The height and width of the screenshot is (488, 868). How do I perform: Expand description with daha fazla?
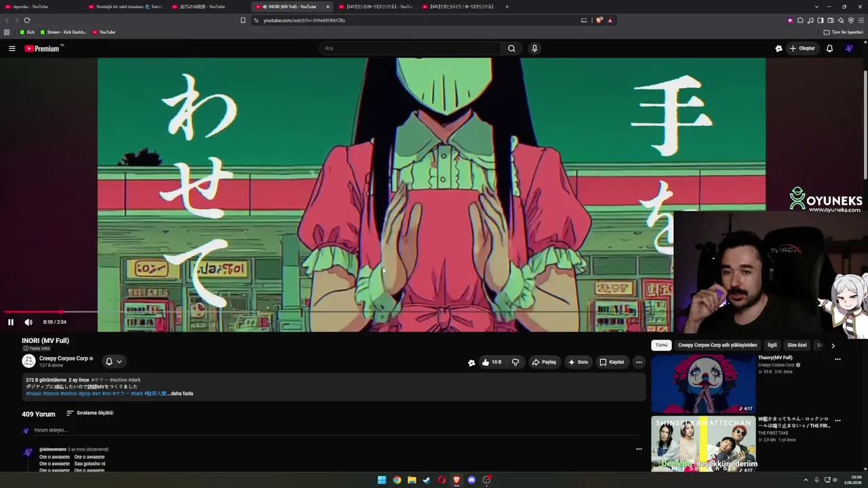182,393
